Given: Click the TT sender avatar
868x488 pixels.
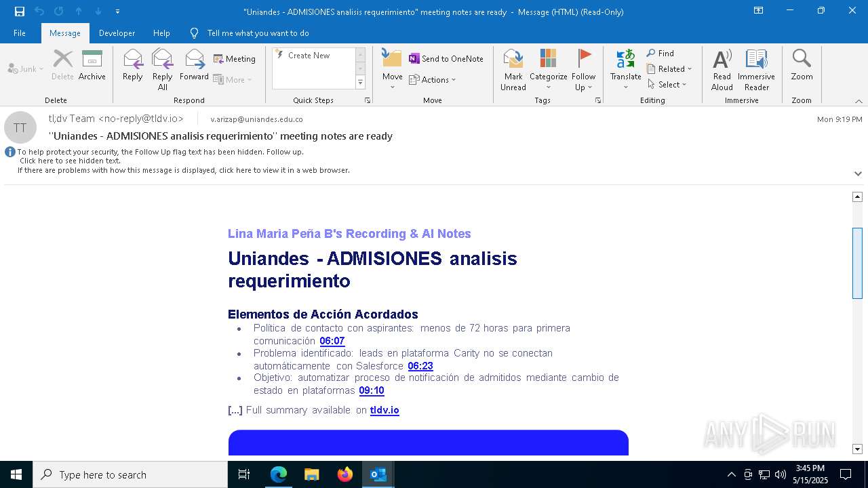Looking at the screenshot, I should click(x=20, y=127).
